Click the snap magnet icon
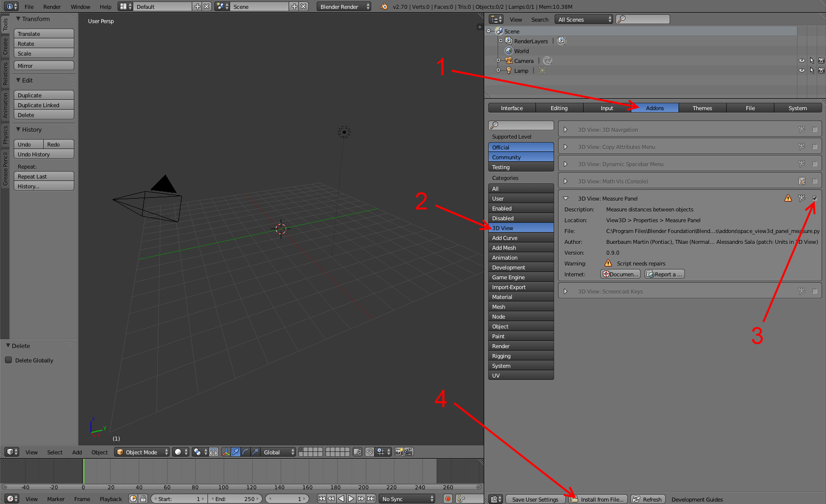This screenshot has width=826, height=504. pos(370,452)
